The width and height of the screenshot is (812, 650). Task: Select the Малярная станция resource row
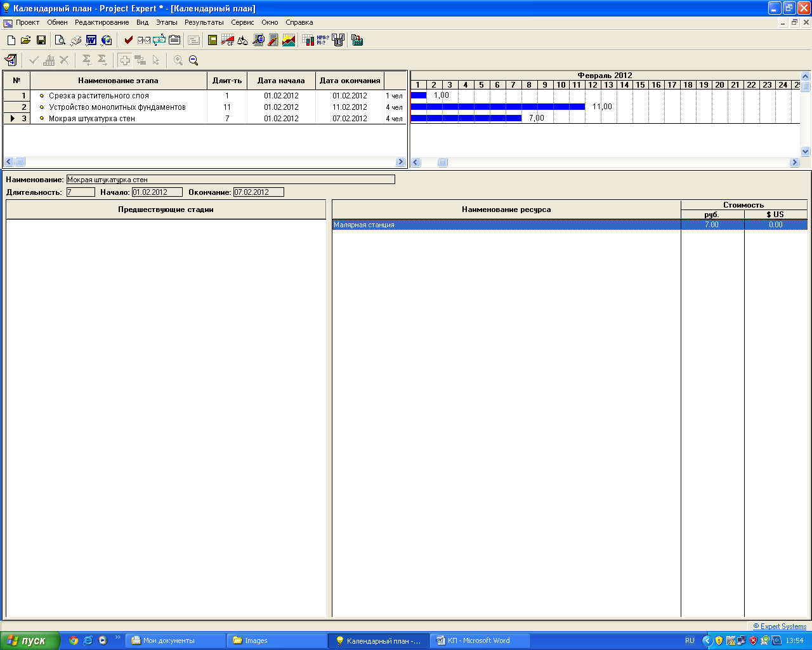point(570,225)
